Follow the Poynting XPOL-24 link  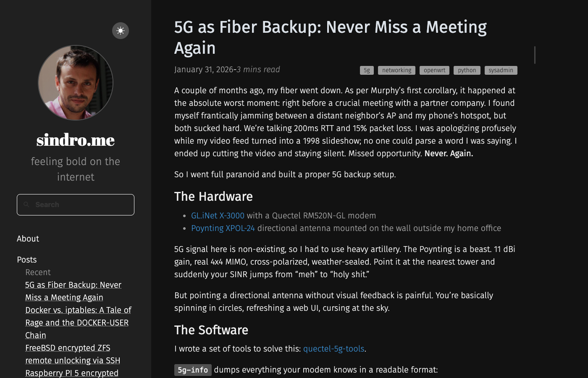[223, 228]
